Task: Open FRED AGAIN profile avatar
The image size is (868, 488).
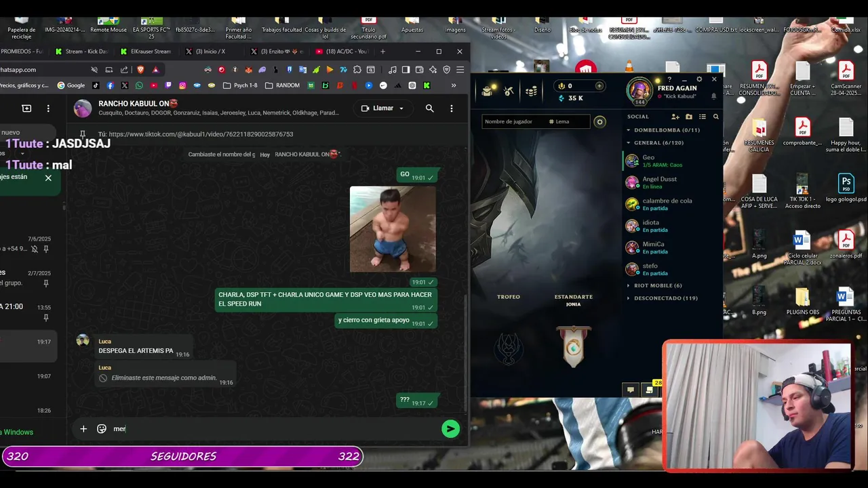Action: click(x=639, y=91)
